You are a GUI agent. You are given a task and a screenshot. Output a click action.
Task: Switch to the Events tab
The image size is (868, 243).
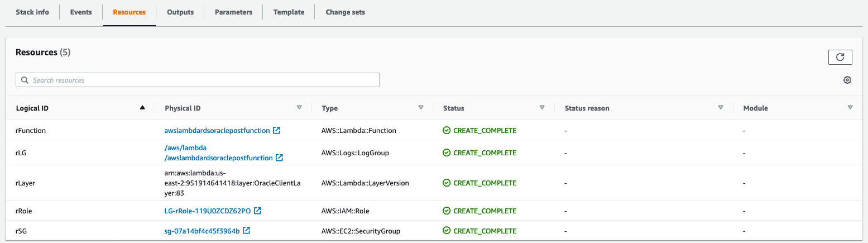click(81, 12)
